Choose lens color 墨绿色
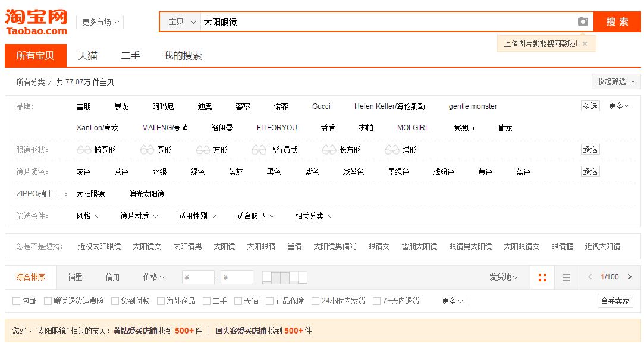The width and height of the screenshot is (644, 346). click(x=398, y=172)
